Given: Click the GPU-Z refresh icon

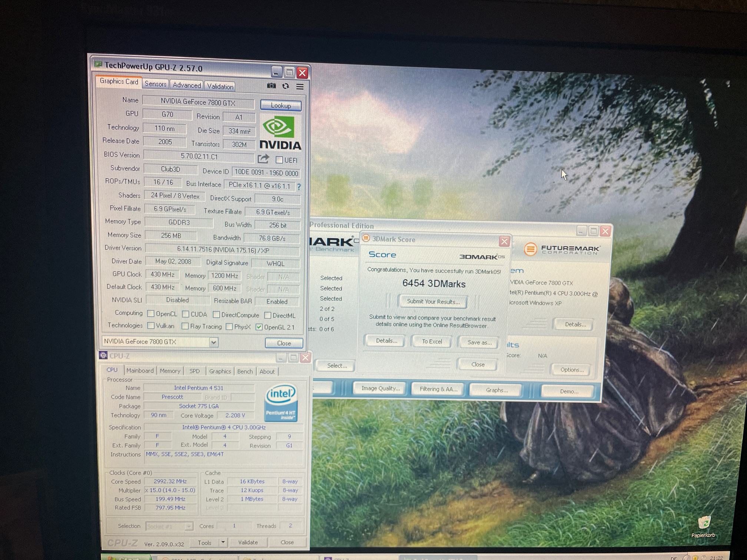Looking at the screenshot, I should pos(285,86).
